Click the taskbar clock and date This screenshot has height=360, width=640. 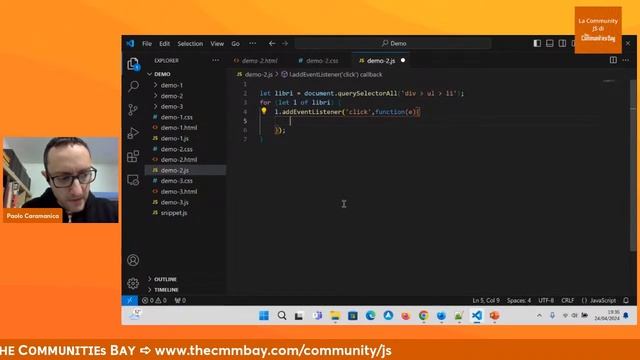point(607,315)
